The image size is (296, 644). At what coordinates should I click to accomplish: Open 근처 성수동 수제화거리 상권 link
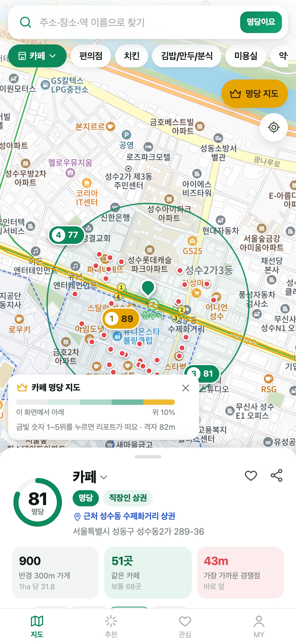click(x=124, y=516)
